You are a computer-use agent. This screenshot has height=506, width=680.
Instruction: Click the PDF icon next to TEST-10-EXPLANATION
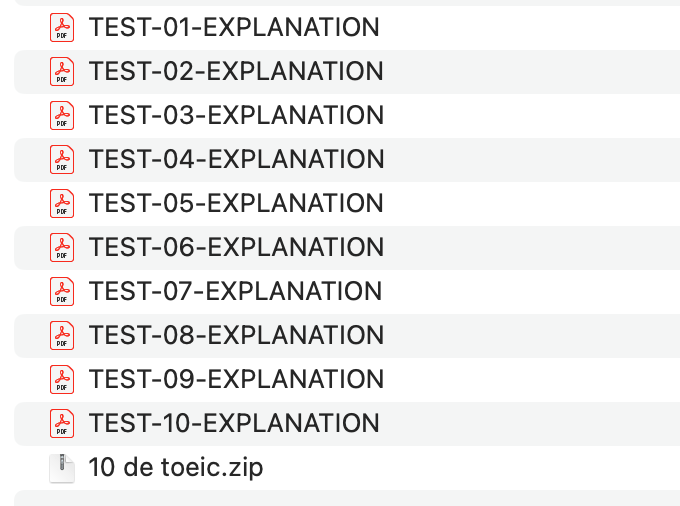[x=62, y=424]
